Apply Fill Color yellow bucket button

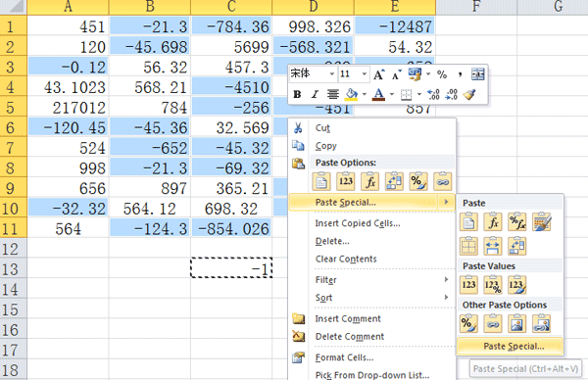(x=352, y=94)
